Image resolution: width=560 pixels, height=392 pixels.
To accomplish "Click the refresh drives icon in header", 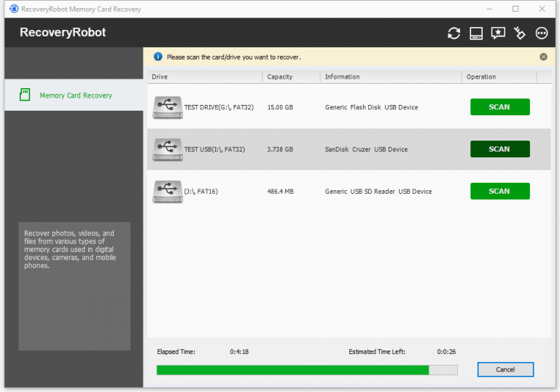I will coord(454,34).
